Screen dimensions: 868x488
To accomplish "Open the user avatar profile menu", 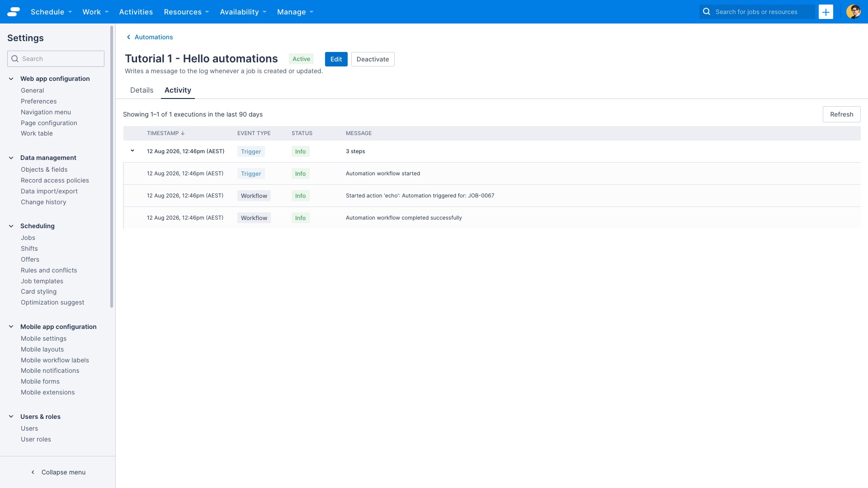I will (854, 12).
